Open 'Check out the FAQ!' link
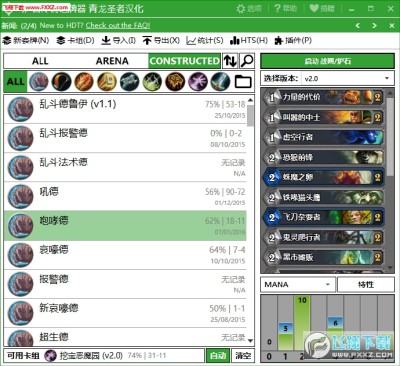 coord(118,25)
